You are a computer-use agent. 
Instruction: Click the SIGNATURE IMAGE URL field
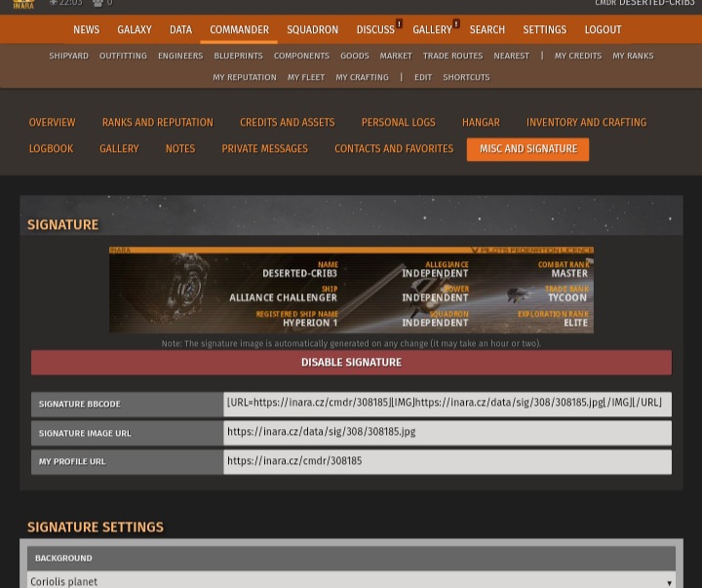click(448, 433)
